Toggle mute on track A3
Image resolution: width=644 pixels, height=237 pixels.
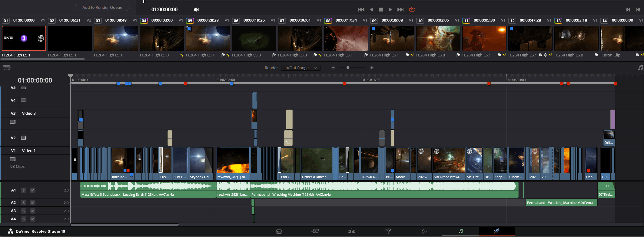tap(33, 211)
